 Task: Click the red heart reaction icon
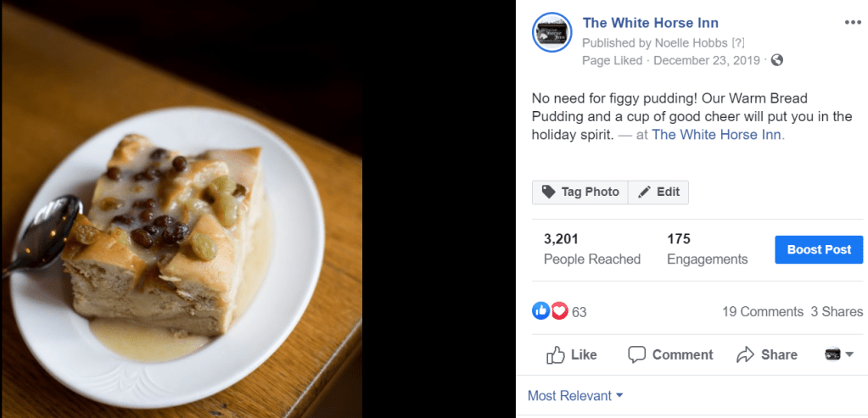[x=559, y=311]
